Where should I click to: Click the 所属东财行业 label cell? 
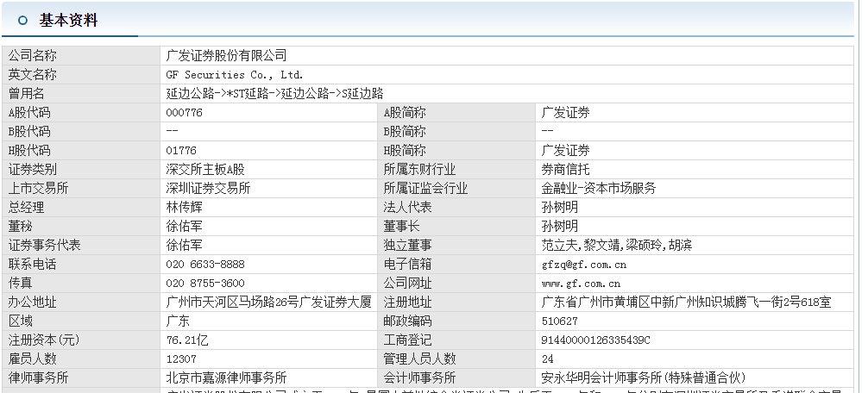pos(456,169)
